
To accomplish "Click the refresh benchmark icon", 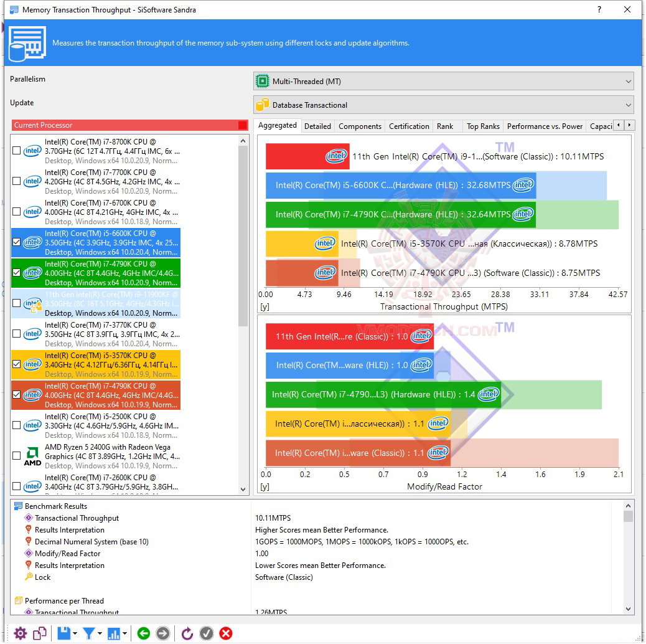I will (187, 633).
